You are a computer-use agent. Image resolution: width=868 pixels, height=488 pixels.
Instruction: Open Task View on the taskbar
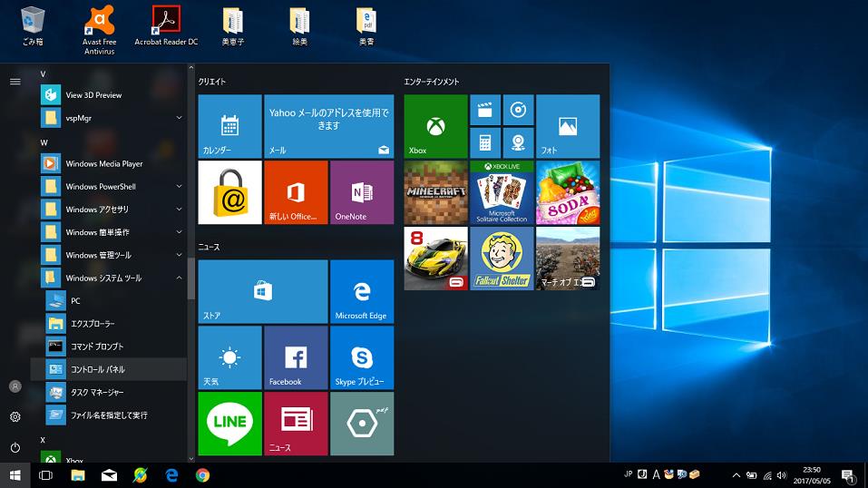point(46,475)
